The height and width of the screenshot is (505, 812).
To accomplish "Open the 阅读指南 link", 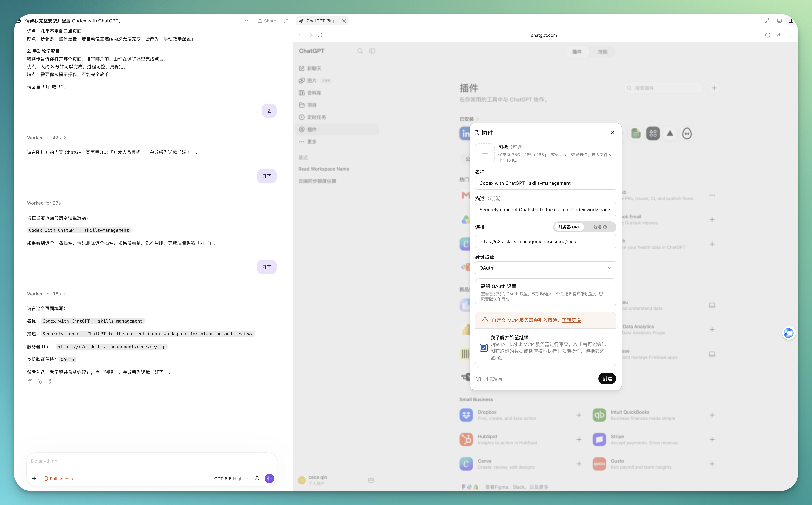I will coord(493,379).
